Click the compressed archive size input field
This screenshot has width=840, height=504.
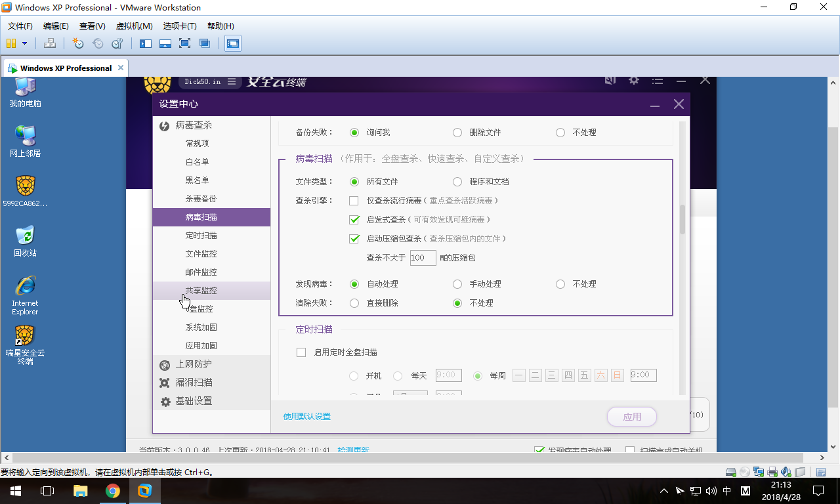[x=423, y=258]
